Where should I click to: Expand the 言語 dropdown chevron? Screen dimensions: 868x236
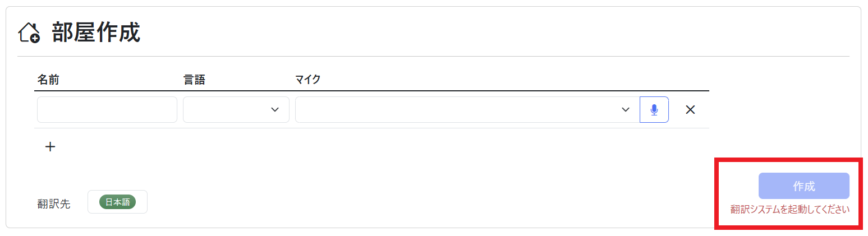pos(275,110)
